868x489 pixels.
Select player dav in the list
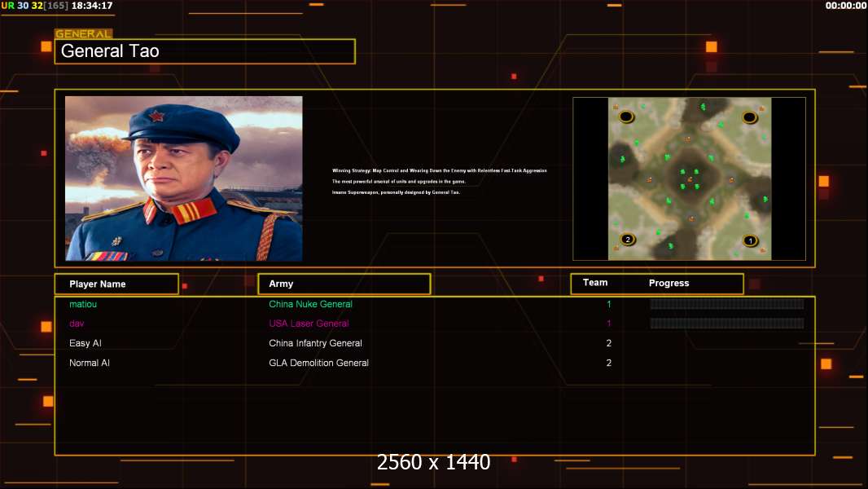(77, 324)
